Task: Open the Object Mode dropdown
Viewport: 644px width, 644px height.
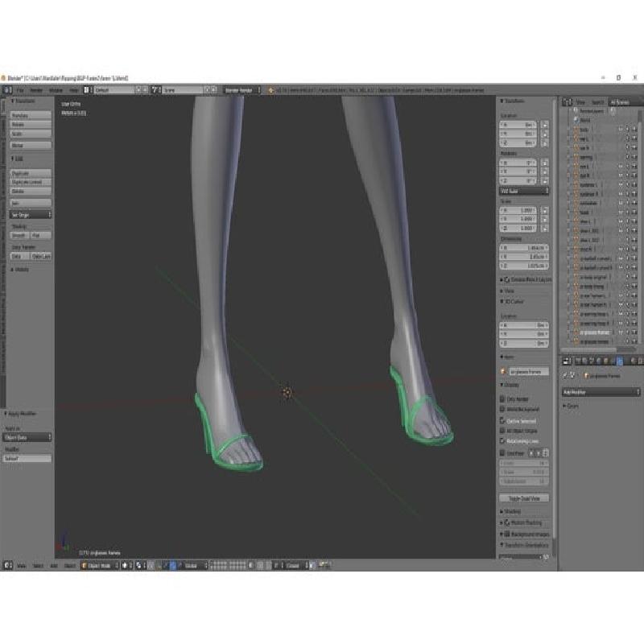Action: point(100,566)
